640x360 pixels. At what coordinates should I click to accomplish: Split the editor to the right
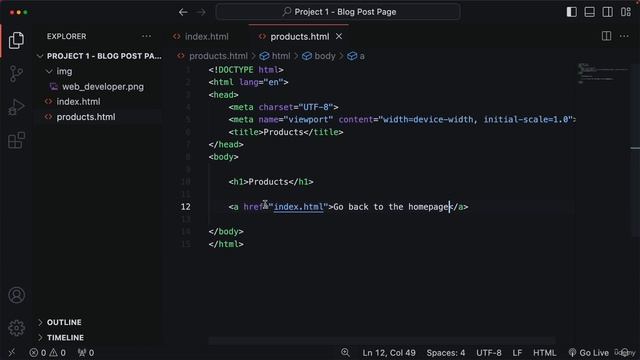(607, 36)
